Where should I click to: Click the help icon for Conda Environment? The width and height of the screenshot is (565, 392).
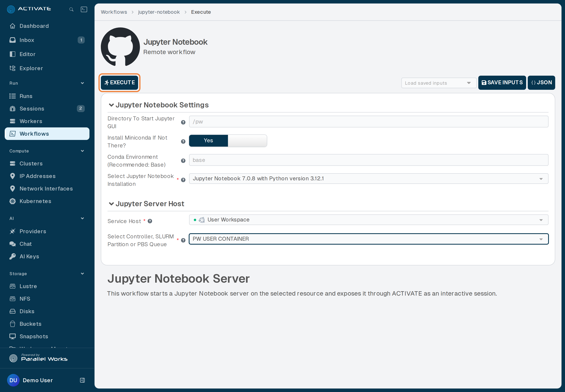point(183,161)
